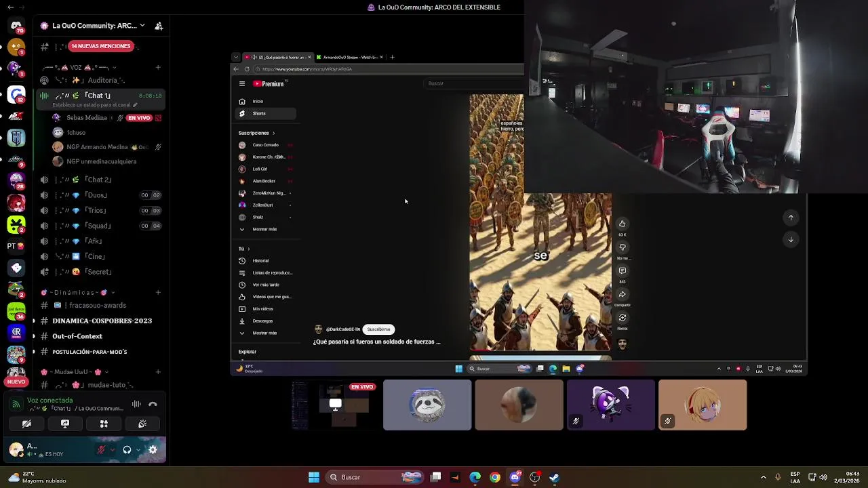868x488 pixels.
Task: Go to next short with down arrow
Action: tap(791, 239)
